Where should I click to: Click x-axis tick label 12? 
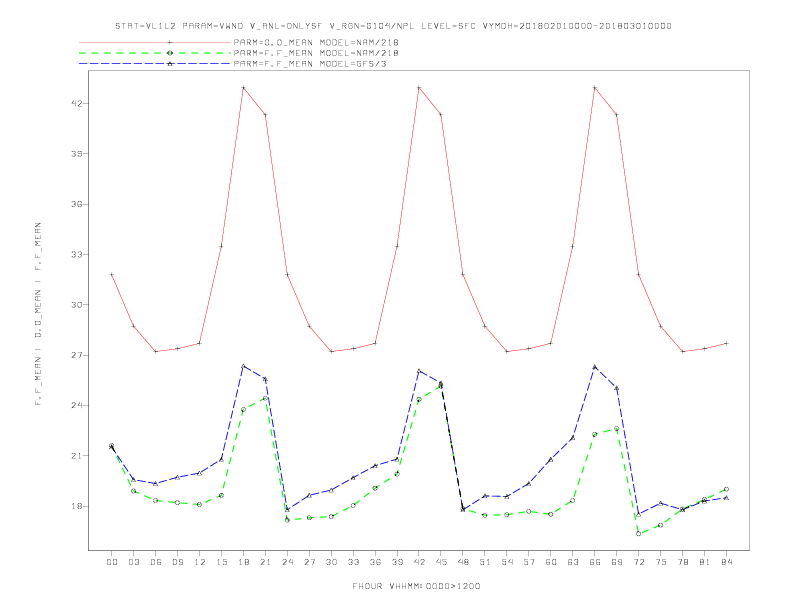[200, 562]
